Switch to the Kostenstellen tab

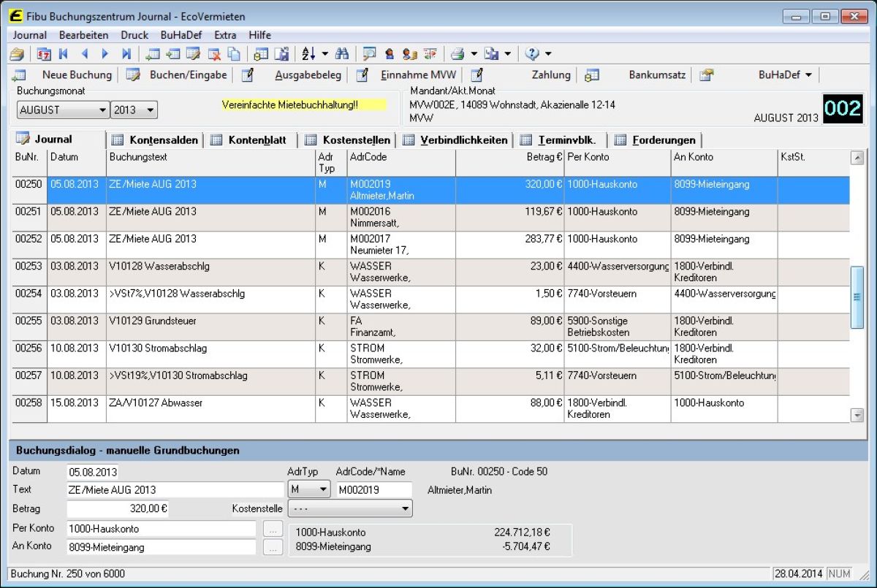(347, 140)
